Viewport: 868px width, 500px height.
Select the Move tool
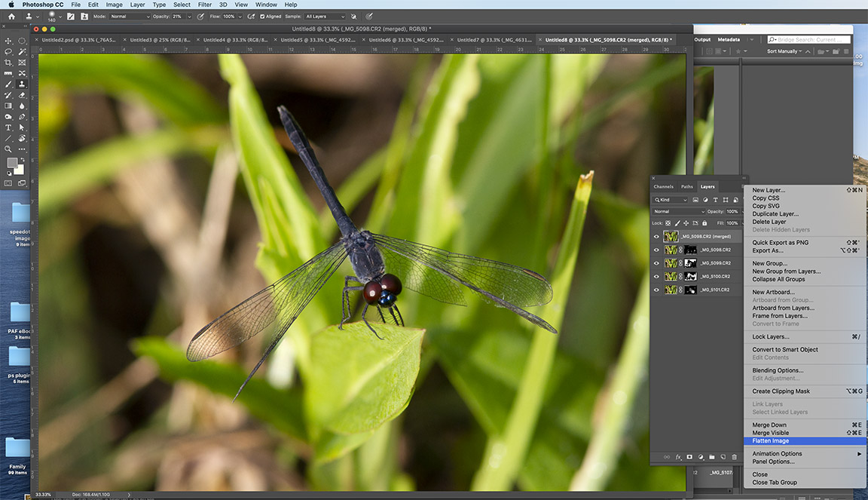coord(8,41)
